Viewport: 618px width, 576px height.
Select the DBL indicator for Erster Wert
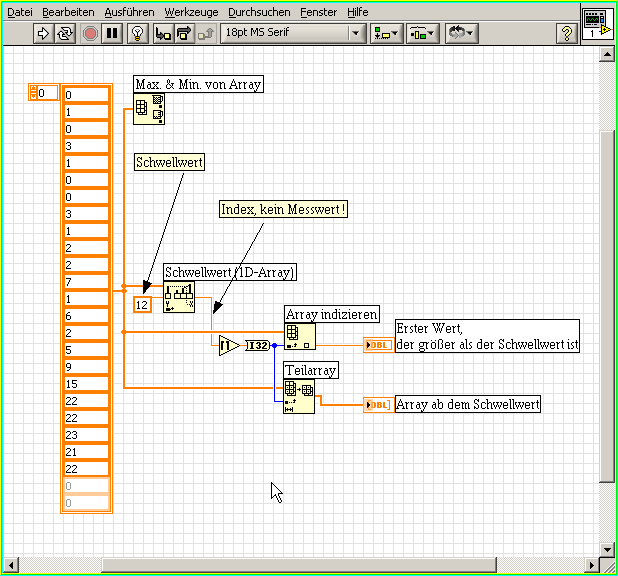click(x=378, y=345)
